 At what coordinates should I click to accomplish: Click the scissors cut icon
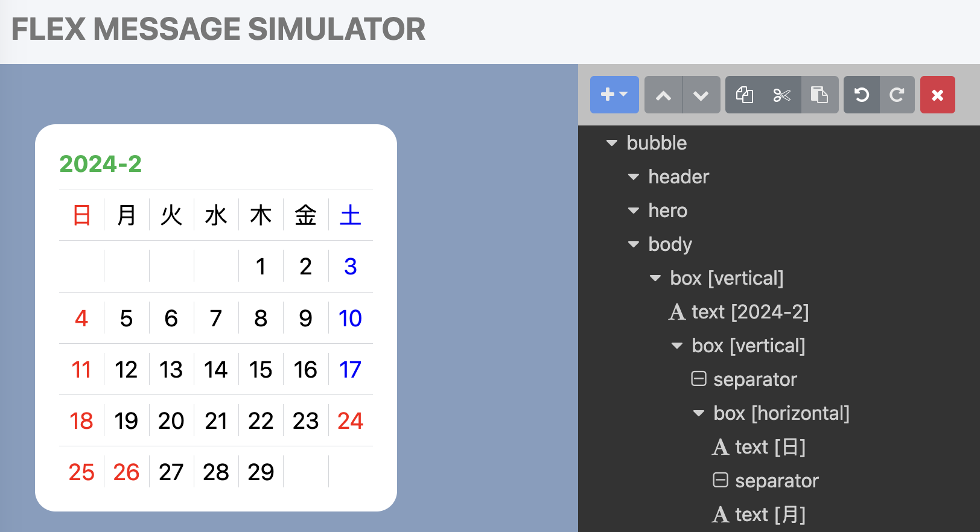pyautogui.click(x=781, y=95)
